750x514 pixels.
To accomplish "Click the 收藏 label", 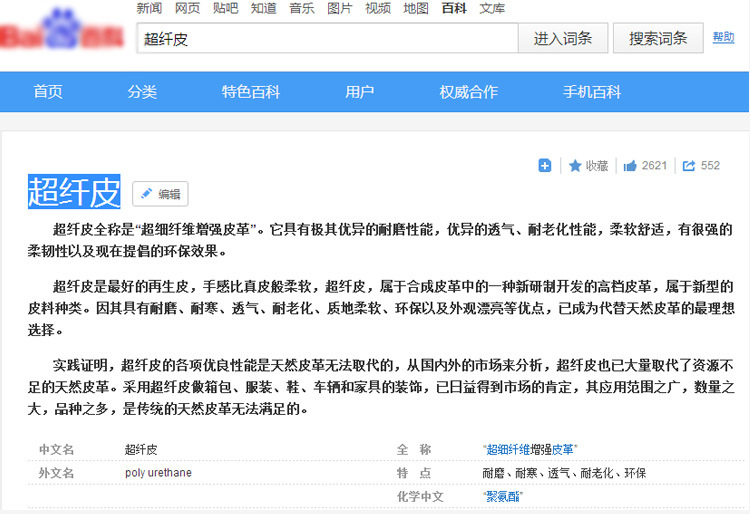I will 597,166.
